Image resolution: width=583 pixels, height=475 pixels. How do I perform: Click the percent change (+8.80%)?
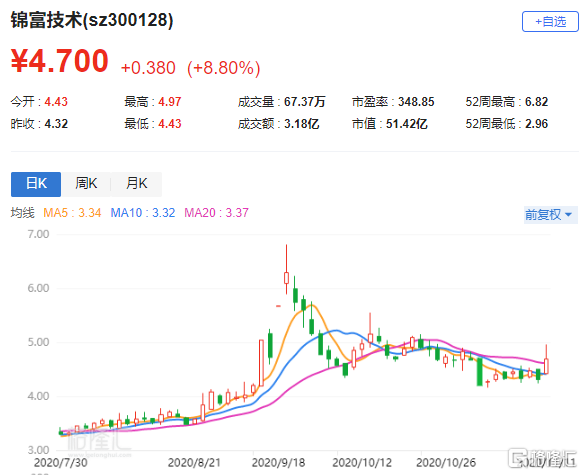coord(223,68)
